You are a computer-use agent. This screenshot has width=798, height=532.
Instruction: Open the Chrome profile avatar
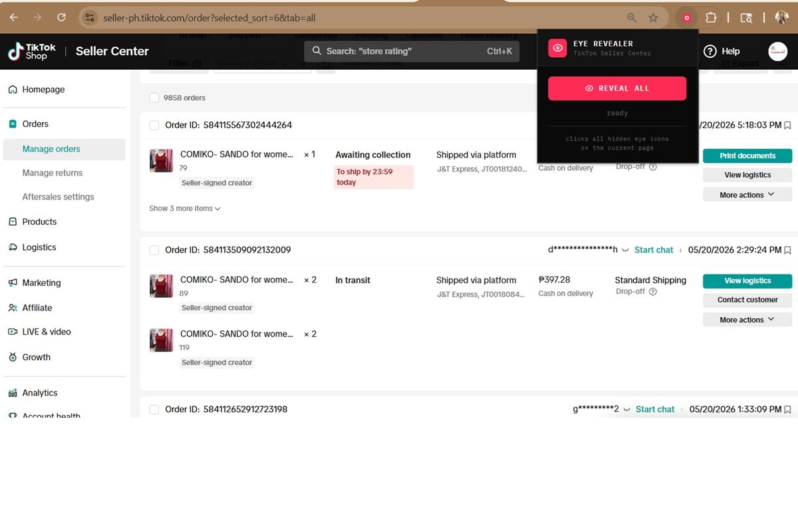[x=782, y=18]
